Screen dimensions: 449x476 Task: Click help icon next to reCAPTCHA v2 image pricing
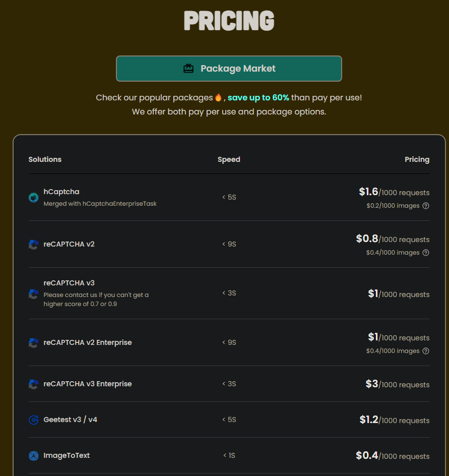coord(426,253)
